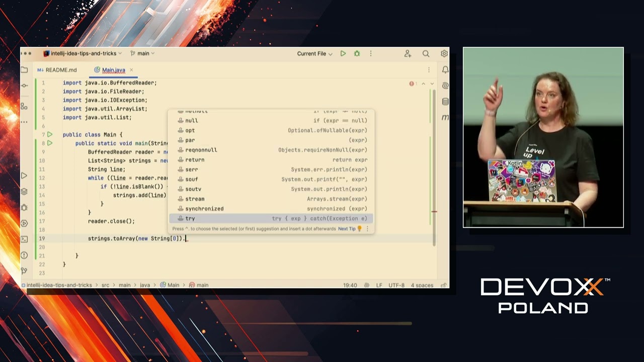This screenshot has width=644, height=362.
Task: Open the Structure tool window icon
Action: (24, 106)
